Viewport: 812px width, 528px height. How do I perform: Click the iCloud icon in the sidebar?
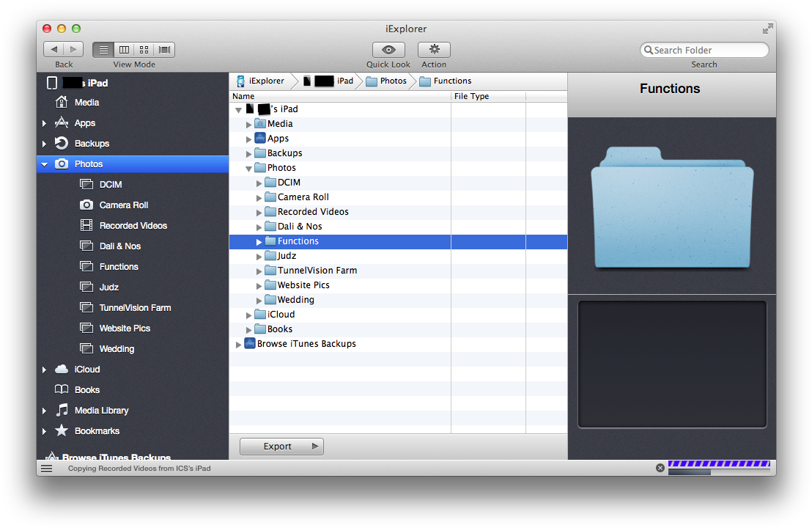tap(60, 369)
